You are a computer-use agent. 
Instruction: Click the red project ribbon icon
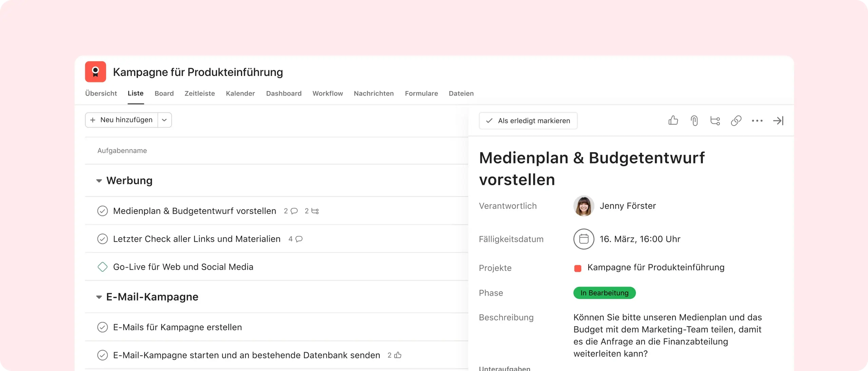(x=95, y=72)
